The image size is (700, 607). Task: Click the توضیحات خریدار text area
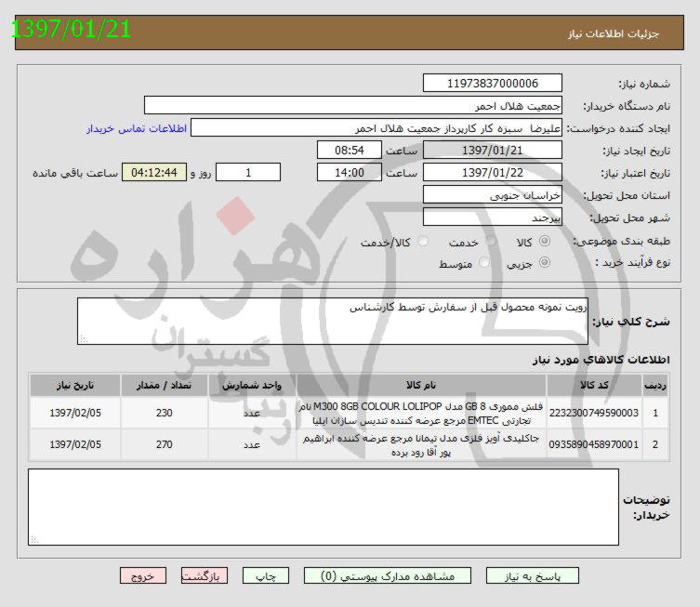click(324, 507)
